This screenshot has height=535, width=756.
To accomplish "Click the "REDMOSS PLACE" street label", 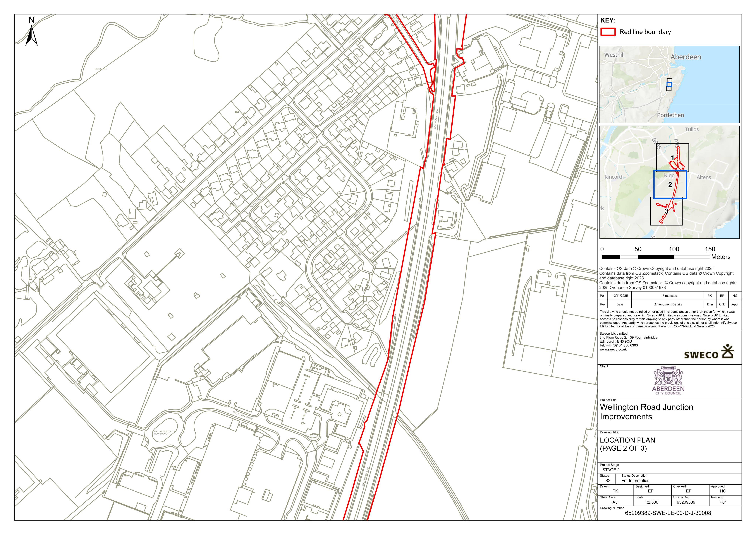I will [257, 202].
